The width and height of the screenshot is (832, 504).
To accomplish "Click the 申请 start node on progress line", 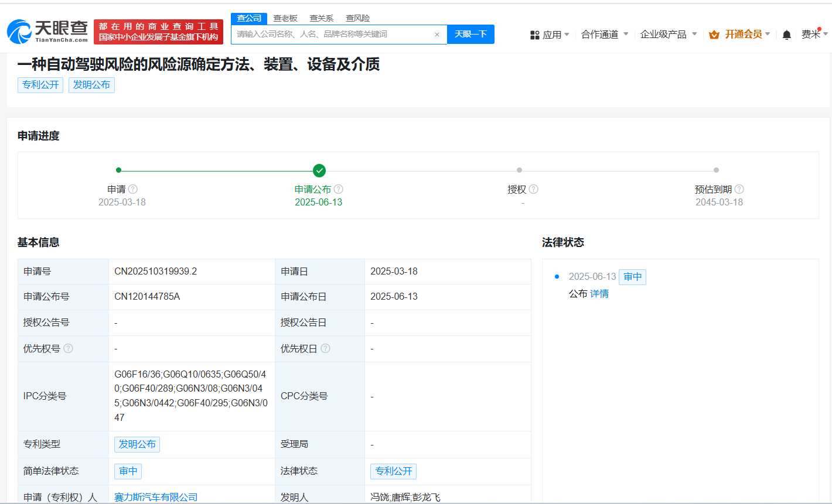I will (x=118, y=170).
